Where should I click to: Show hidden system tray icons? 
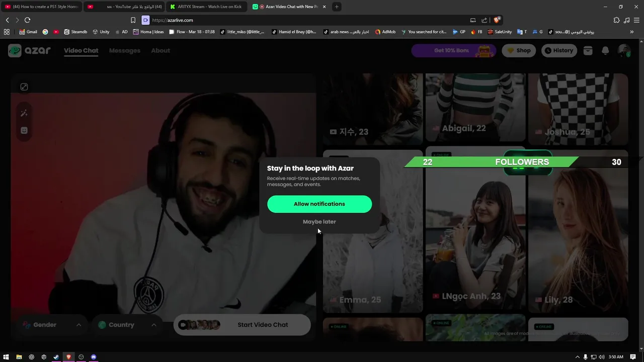[x=577, y=357]
